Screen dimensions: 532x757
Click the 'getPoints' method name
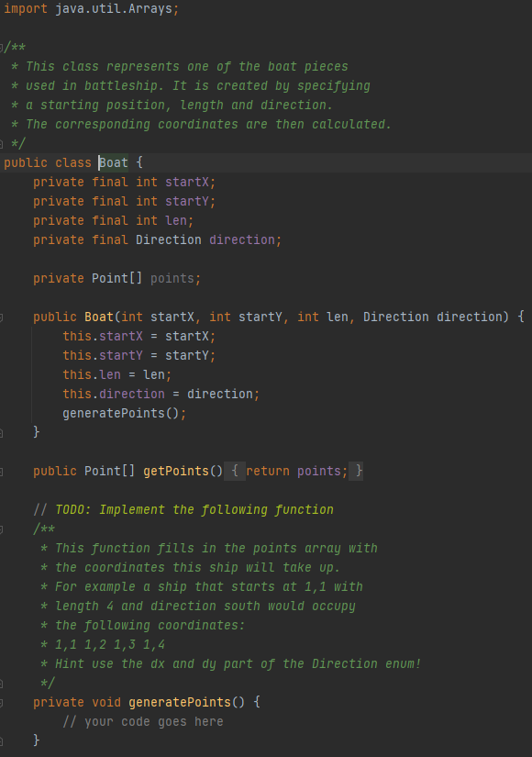tap(176, 472)
